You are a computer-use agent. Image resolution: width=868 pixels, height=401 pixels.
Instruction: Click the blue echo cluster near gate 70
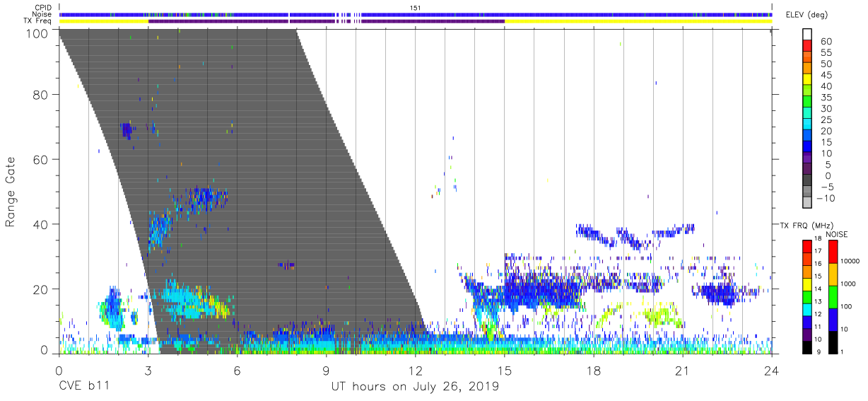[x=128, y=130]
